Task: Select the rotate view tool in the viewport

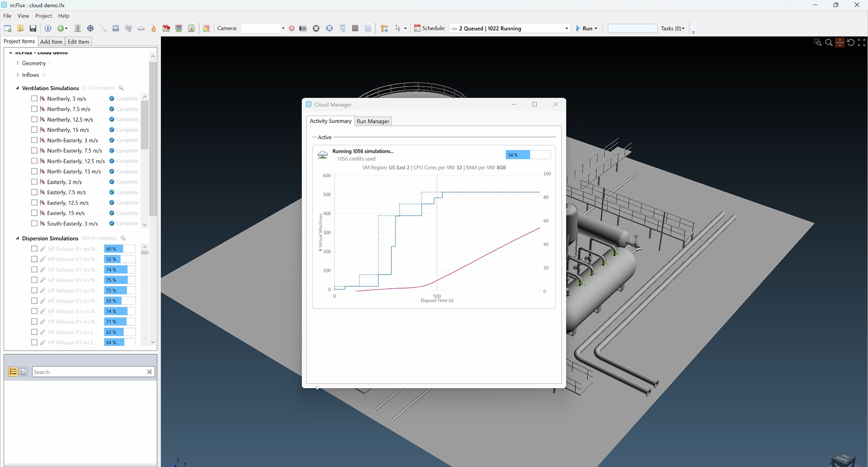Action: (x=851, y=43)
